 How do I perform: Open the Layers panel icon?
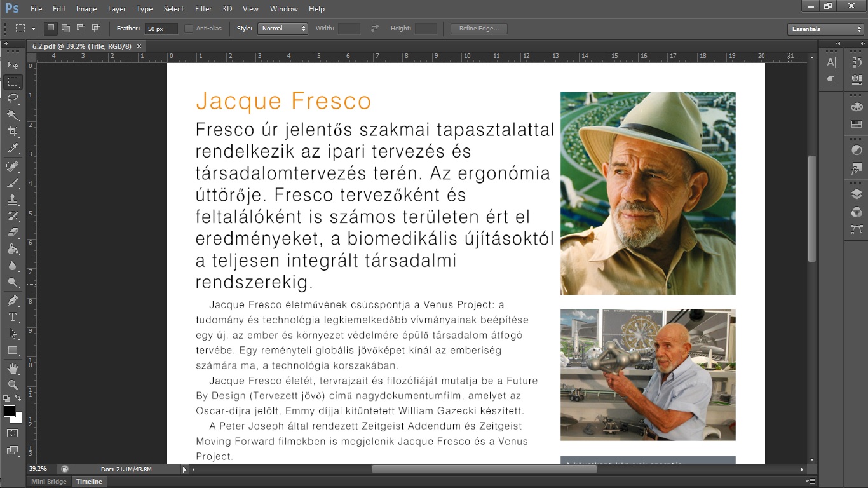pyautogui.click(x=857, y=195)
